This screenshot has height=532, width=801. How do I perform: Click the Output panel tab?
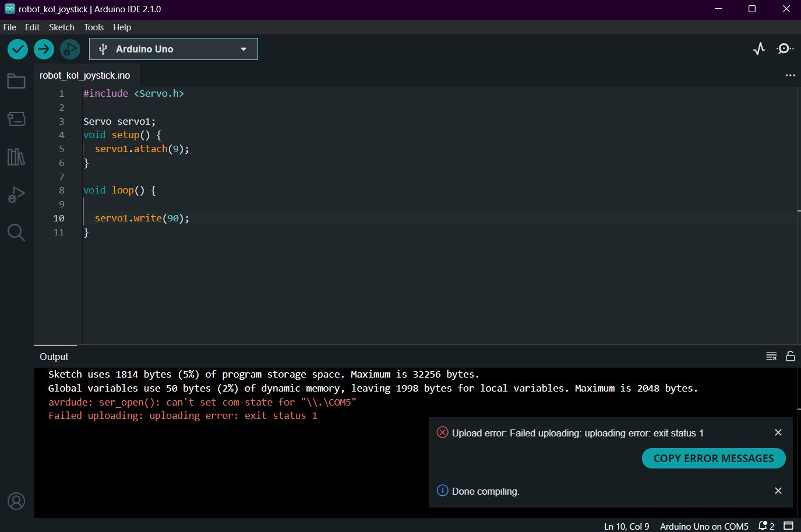tap(54, 357)
